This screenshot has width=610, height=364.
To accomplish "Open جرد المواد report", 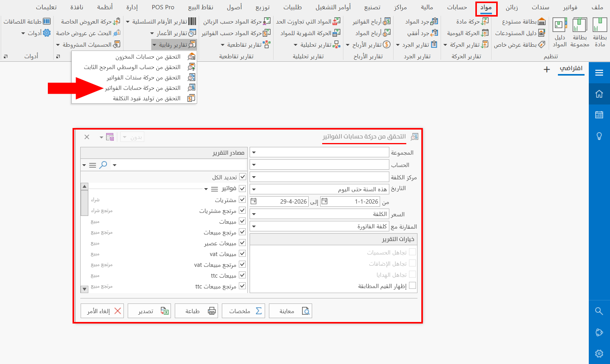I will pyautogui.click(x=421, y=22).
